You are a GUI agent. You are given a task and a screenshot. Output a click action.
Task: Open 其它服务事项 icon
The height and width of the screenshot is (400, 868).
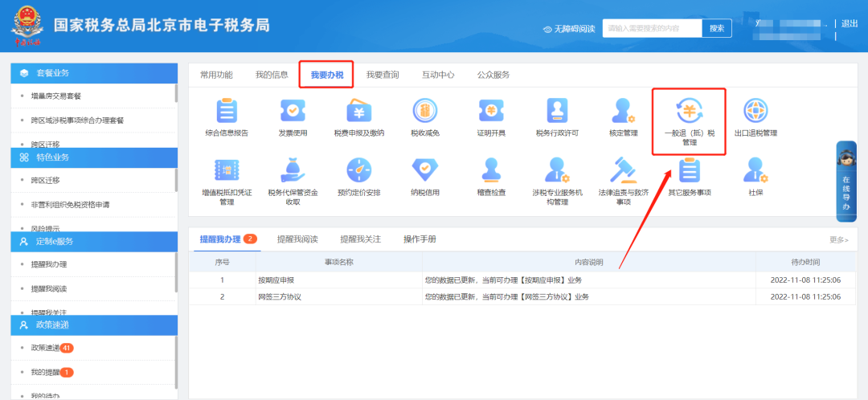(x=690, y=169)
